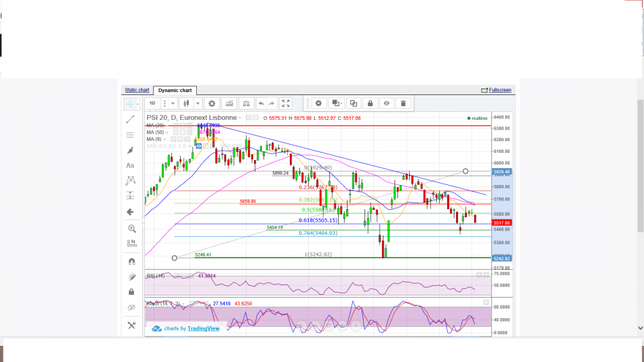Expand the MA (20) indicator menu
The width and height of the screenshot is (644, 362).
167,126
